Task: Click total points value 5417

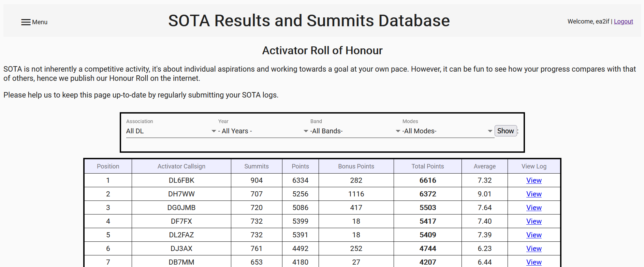Action: click(428, 221)
